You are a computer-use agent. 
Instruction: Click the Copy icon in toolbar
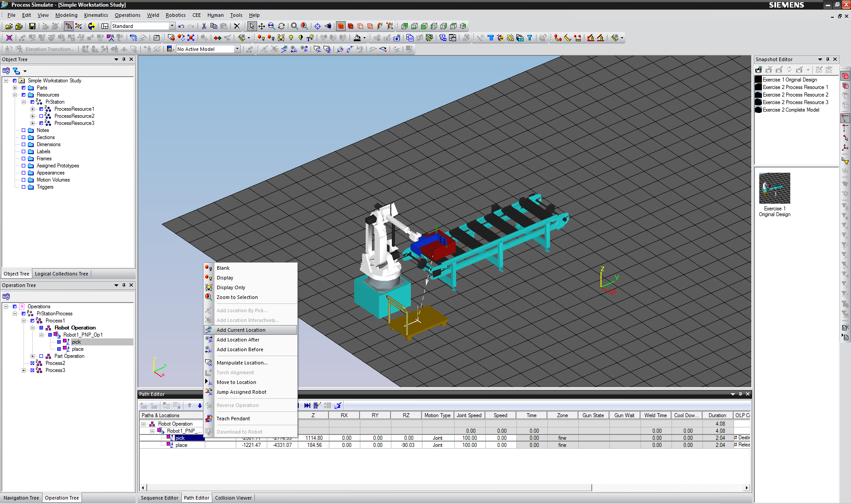214,26
